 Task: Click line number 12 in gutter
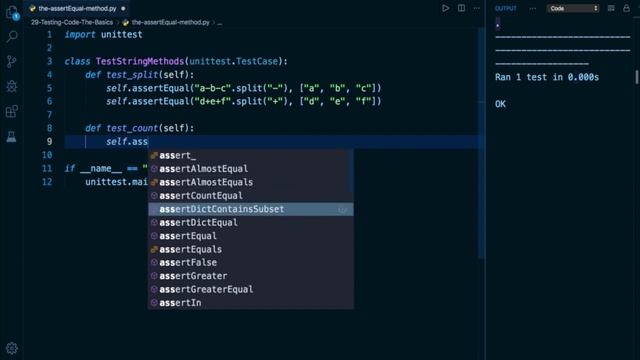click(x=47, y=182)
